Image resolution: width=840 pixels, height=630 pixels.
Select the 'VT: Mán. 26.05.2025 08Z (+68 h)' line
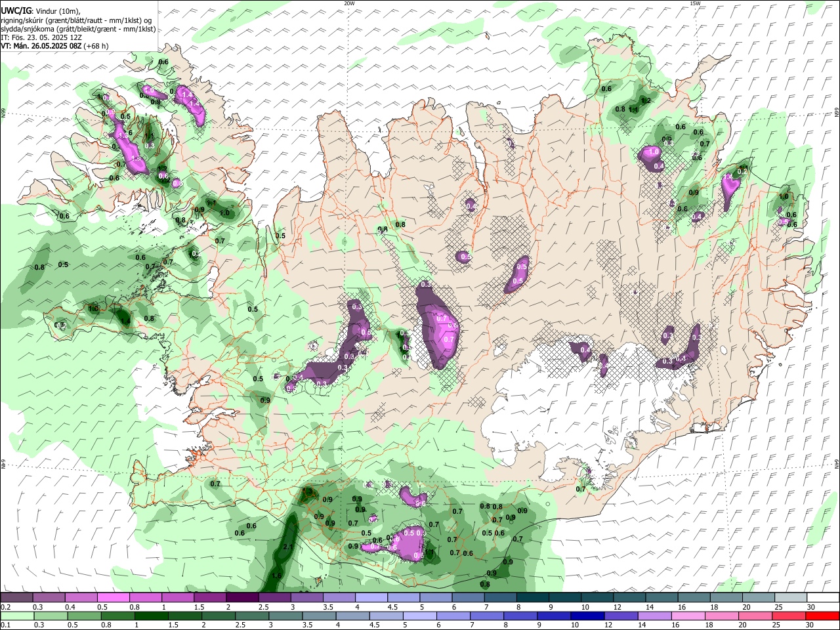[54, 46]
